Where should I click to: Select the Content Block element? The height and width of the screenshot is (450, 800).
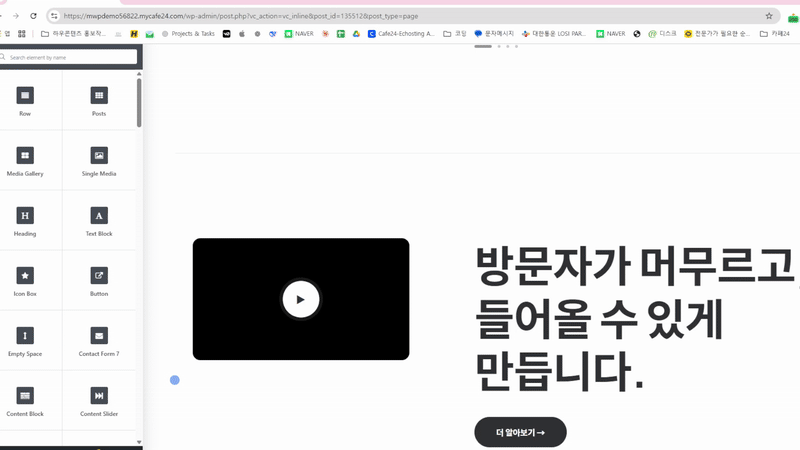tap(25, 395)
